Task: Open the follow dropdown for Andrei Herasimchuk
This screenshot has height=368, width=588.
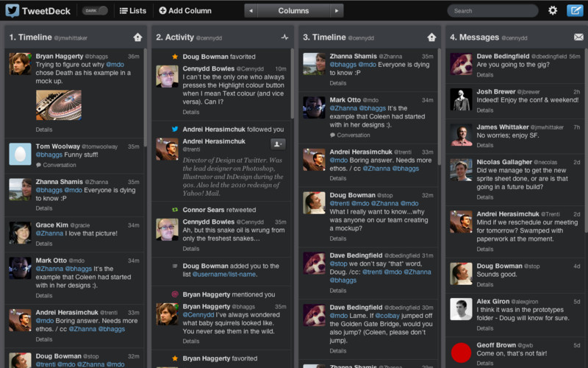Action: pyautogui.click(x=279, y=144)
